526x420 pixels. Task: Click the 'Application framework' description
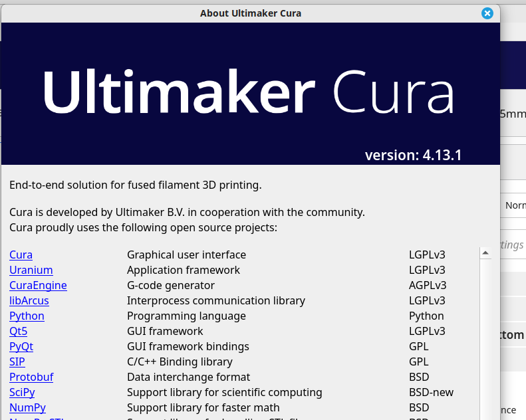click(183, 270)
